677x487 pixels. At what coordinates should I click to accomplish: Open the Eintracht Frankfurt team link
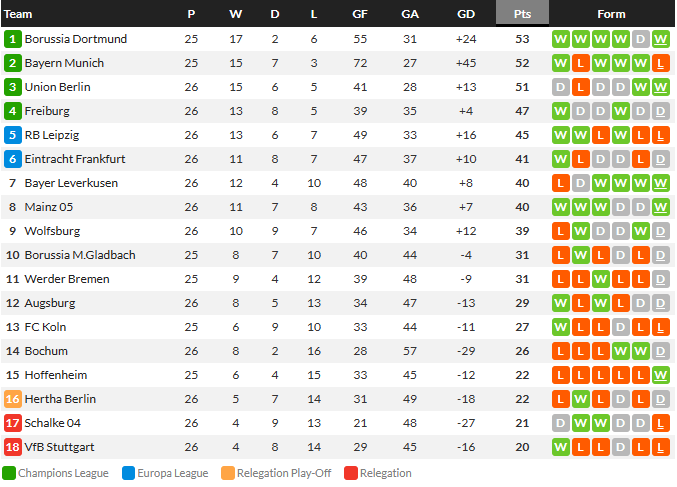75,159
